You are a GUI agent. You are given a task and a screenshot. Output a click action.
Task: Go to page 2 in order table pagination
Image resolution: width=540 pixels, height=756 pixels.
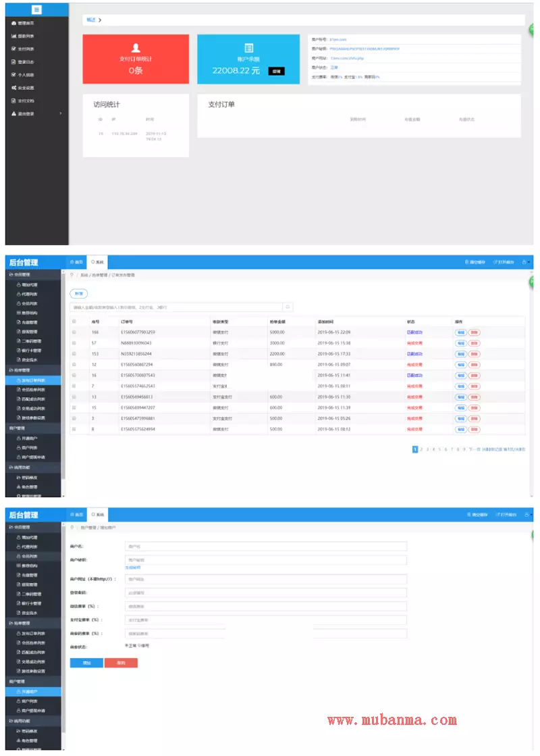(421, 449)
